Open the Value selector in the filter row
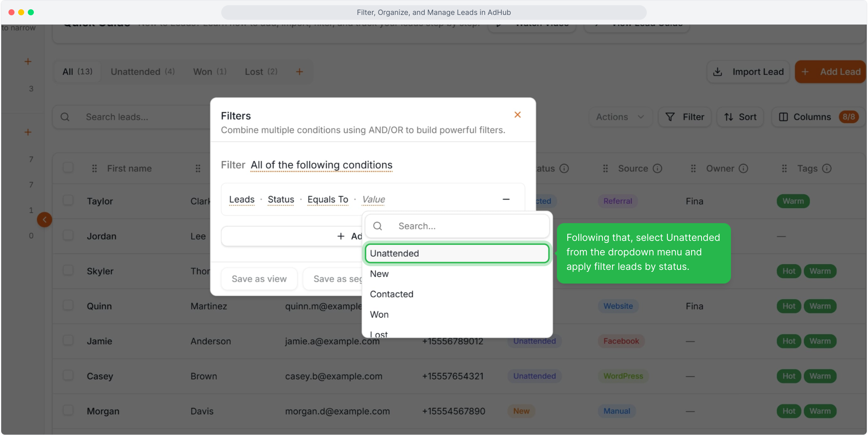Viewport: 868px width, 435px height. click(x=373, y=199)
